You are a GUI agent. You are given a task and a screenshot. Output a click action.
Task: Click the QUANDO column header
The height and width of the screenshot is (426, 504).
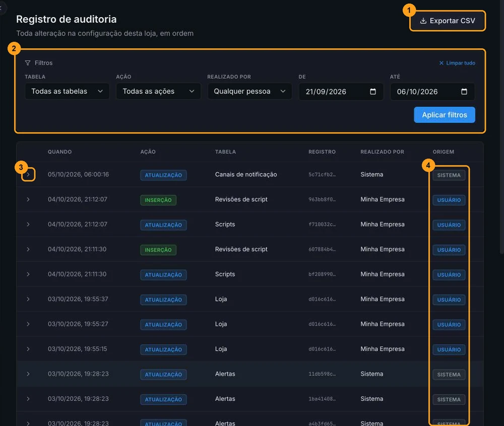[x=60, y=152]
